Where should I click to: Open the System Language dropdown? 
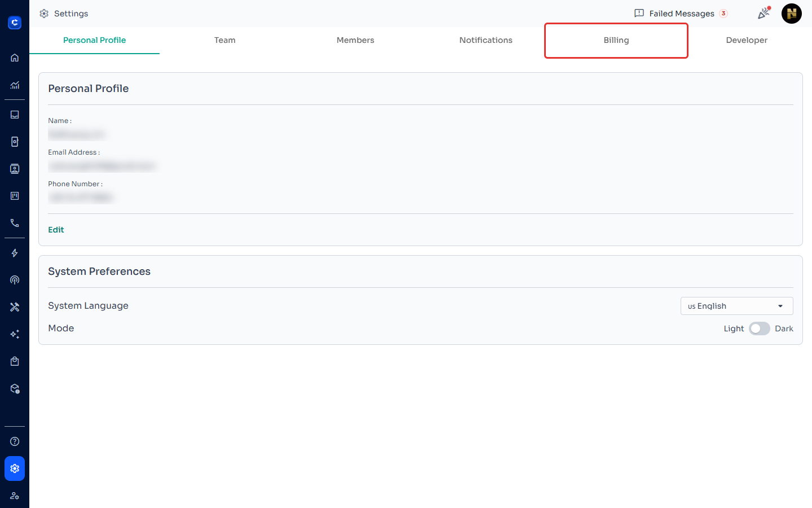(x=736, y=306)
